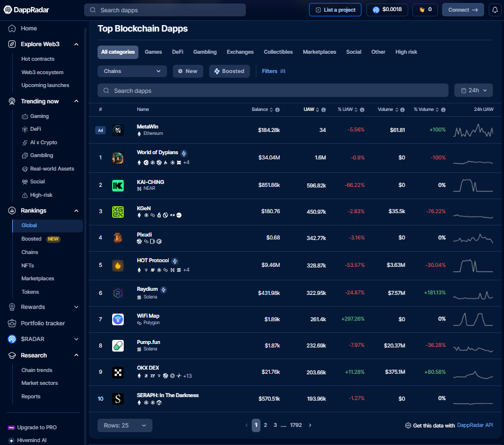This screenshot has width=504, height=445.
Task: Open the KAI-CHING dapp logo
Action: coord(118,185)
